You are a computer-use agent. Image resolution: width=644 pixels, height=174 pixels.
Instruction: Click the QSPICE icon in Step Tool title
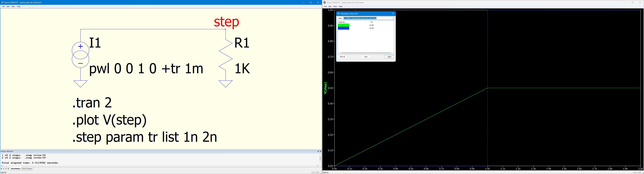click(x=339, y=14)
